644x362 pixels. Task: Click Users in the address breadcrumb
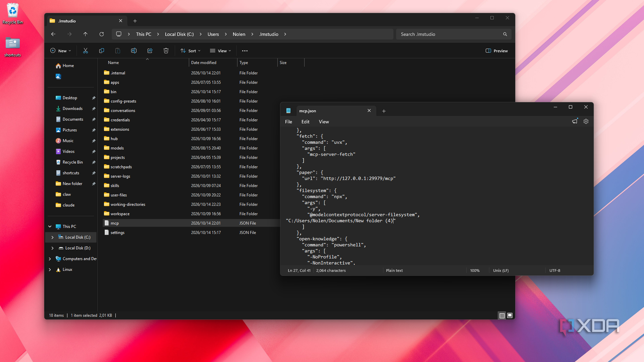213,34
